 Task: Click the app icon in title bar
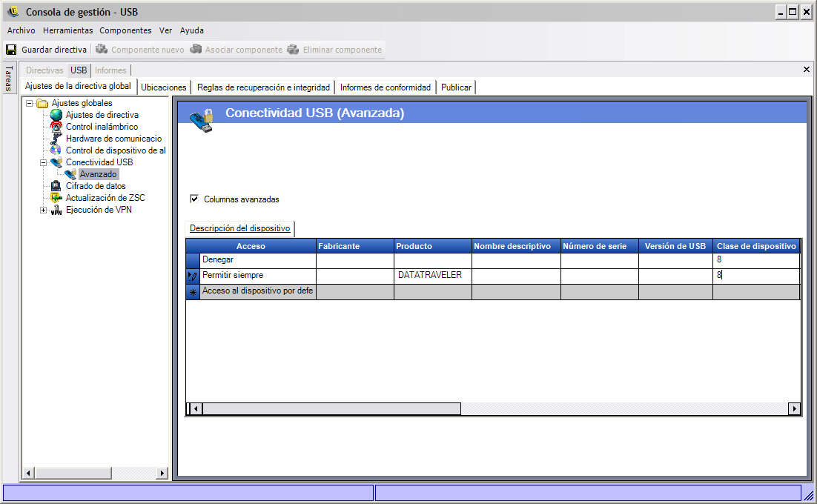pos(13,11)
